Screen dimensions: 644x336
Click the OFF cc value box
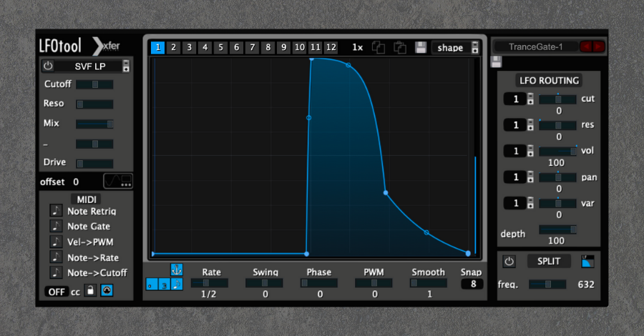coord(57,291)
